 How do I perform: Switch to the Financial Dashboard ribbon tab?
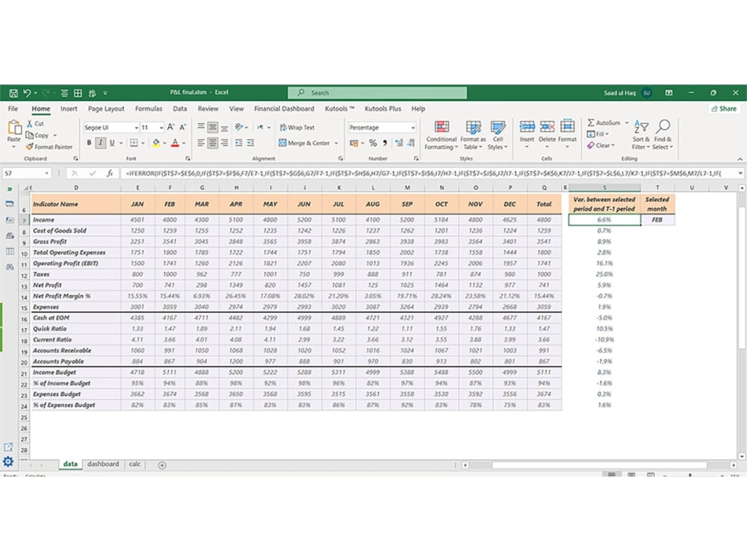(284, 108)
